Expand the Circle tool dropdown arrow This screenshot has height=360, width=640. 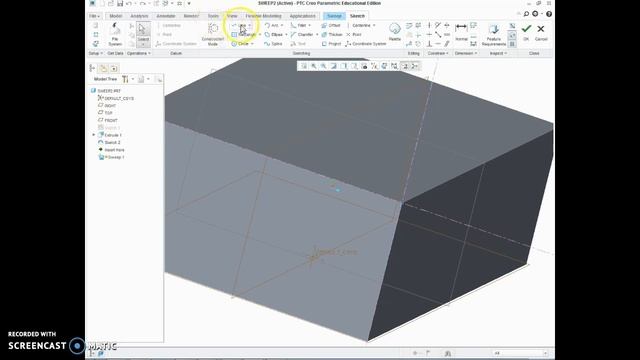[252, 44]
